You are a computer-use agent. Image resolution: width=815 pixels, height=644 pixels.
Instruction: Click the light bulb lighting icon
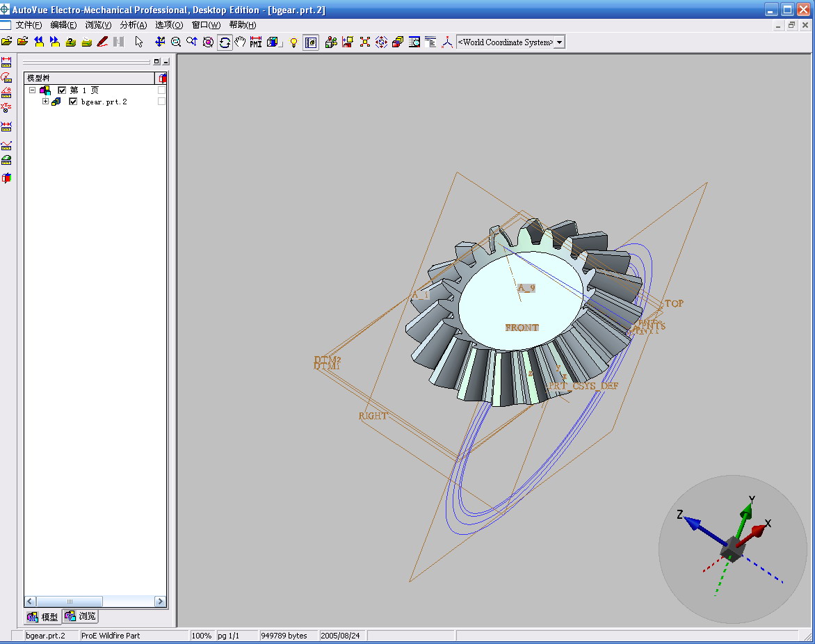click(293, 42)
